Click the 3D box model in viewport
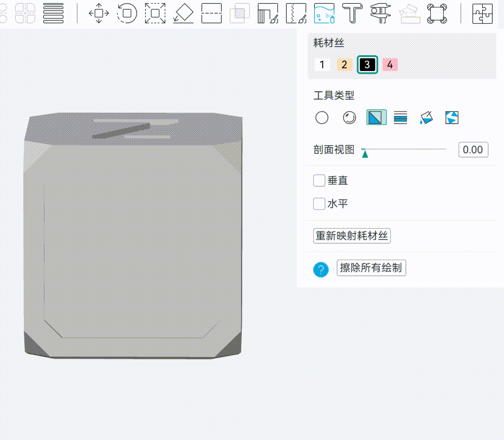This screenshot has width=504, height=440. [133, 236]
